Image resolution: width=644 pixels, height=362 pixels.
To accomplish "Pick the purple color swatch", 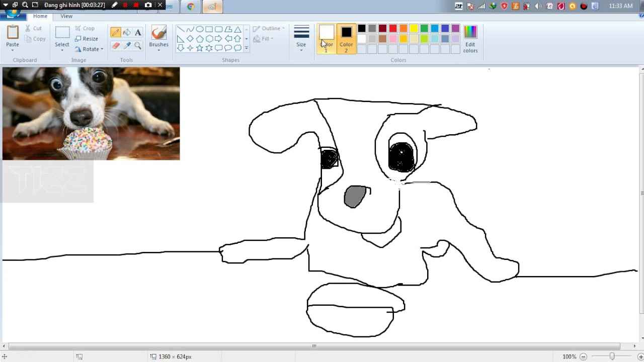I will 455,29.
